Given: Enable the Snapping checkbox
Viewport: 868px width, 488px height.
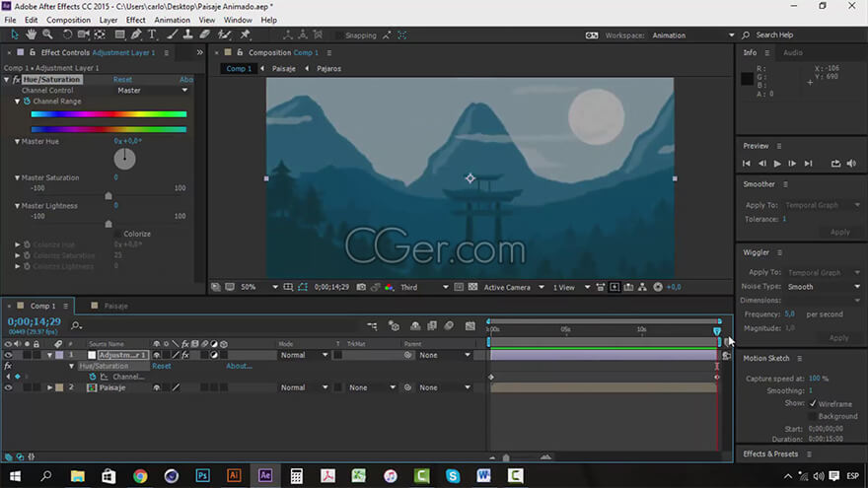Looking at the screenshot, I should (x=338, y=35).
